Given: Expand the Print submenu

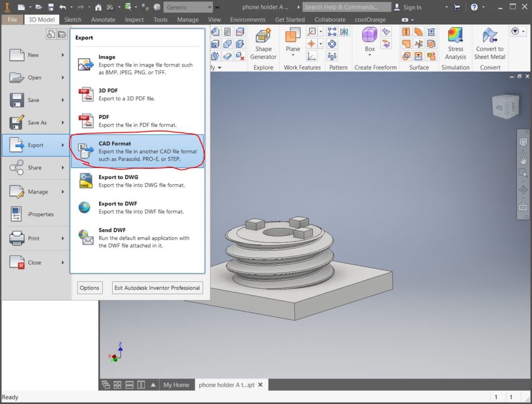Looking at the screenshot, I should (x=36, y=238).
